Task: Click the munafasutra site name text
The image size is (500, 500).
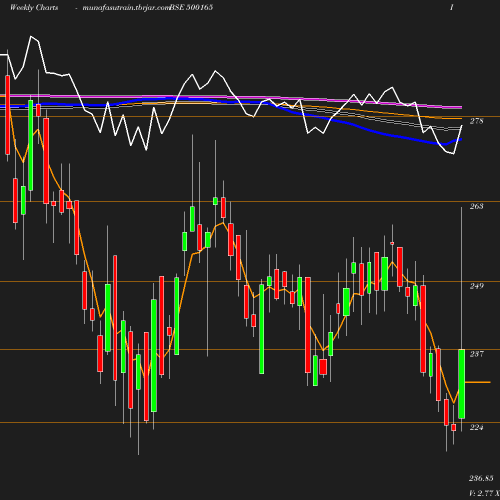Action: (126, 8)
